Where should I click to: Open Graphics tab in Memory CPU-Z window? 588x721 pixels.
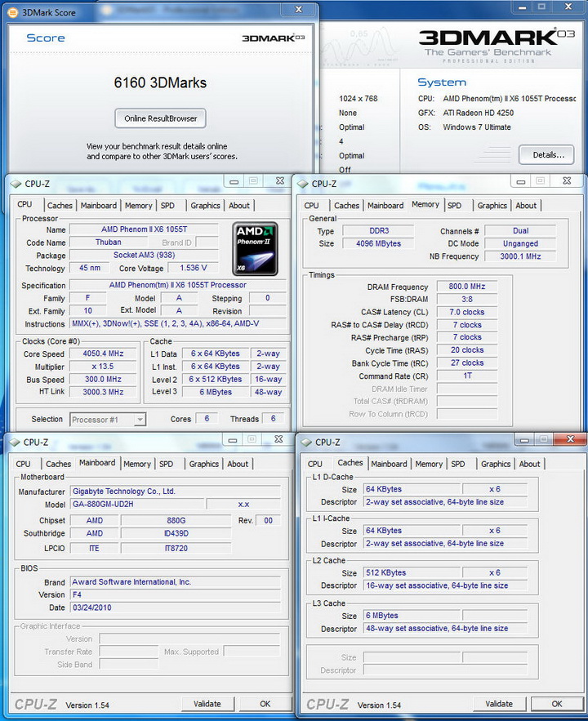492,206
